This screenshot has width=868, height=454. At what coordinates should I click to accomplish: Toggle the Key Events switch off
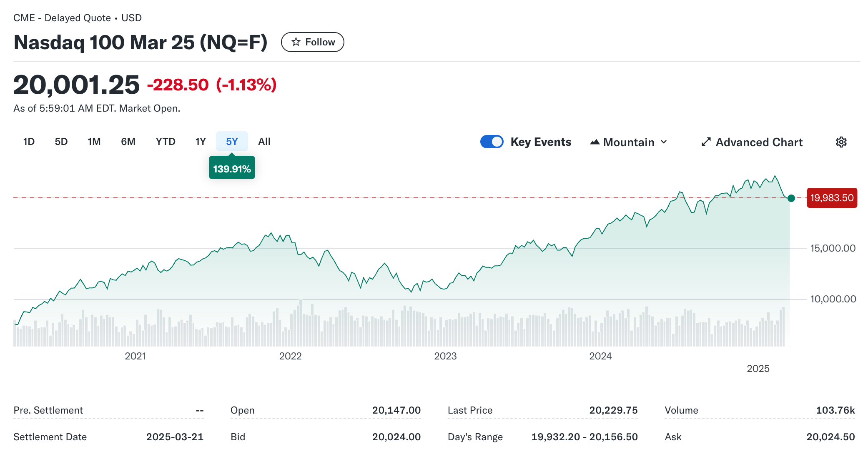492,142
